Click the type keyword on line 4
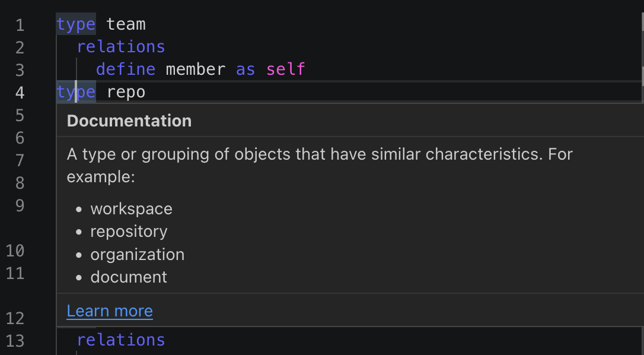 point(76,91)
